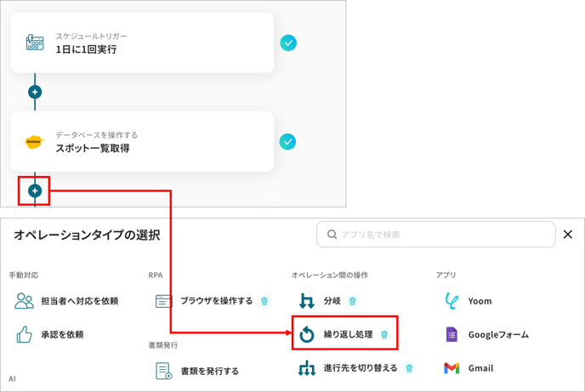Click the 進行先を切り替える route icon

pos(307,367)
